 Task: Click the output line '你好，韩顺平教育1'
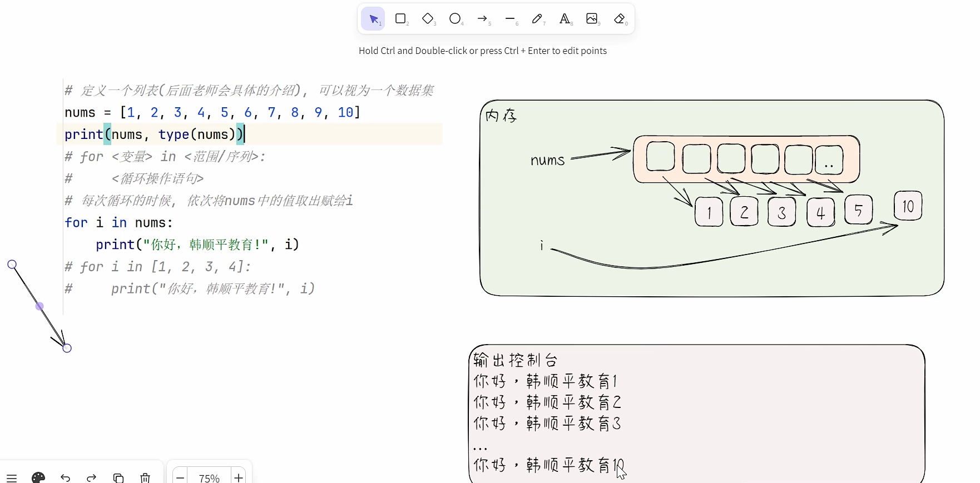click(546, 381)
